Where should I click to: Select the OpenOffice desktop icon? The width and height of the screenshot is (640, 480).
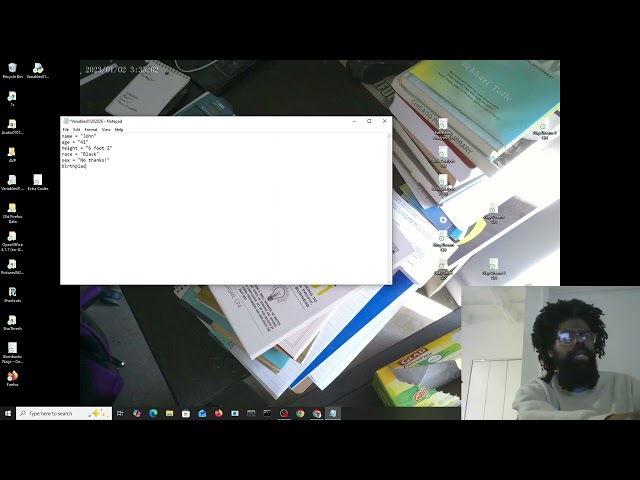point(12,241)
